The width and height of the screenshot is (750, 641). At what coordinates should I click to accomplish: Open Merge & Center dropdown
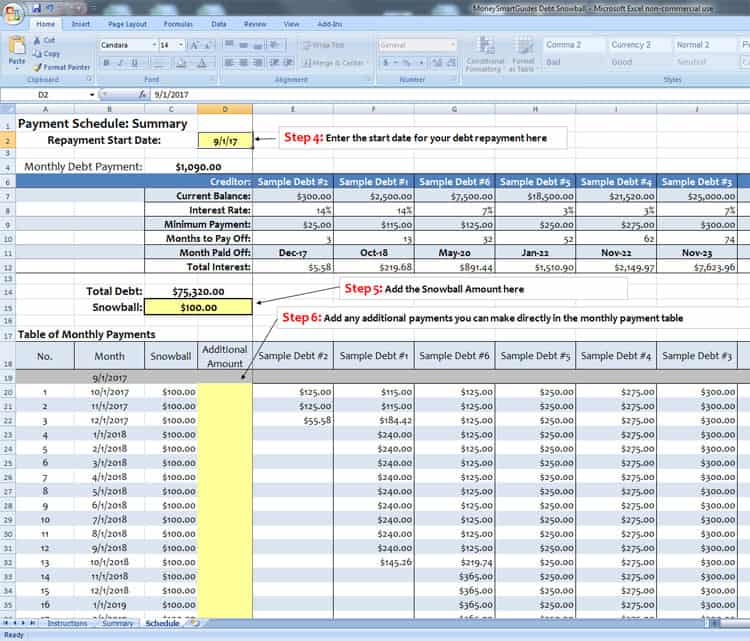[x=366, y=63]
